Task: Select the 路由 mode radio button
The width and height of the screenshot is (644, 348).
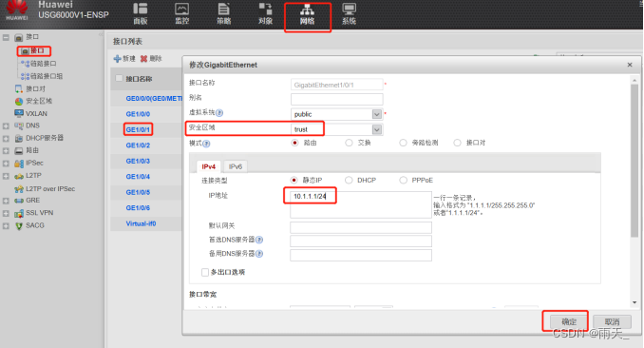Action: (294, 143)
